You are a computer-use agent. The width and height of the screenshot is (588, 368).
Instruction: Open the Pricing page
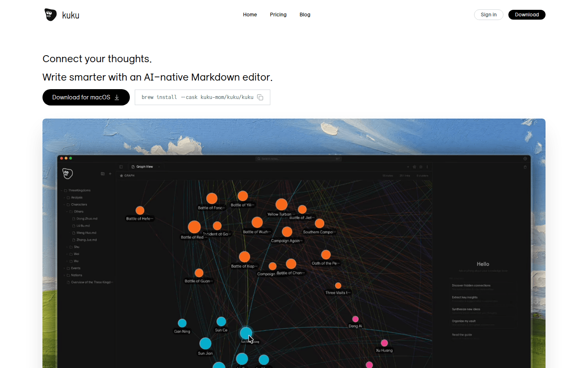coord(278,15)
